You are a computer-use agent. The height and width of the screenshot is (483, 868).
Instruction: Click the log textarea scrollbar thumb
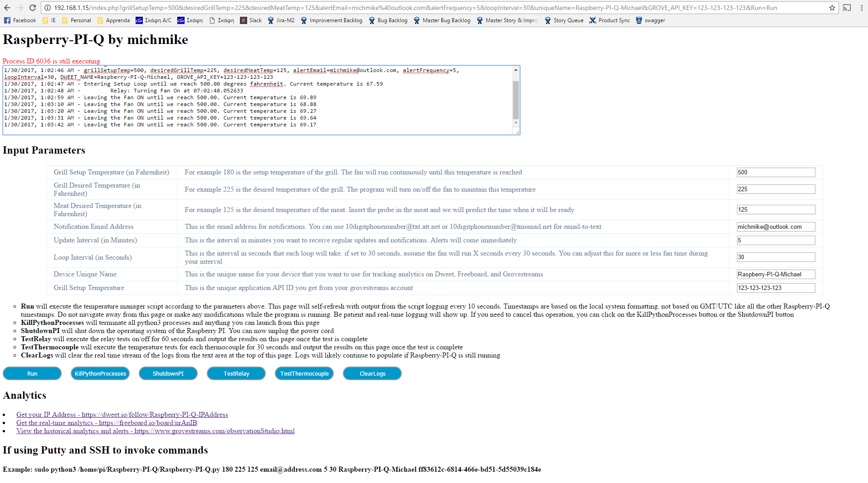pyautogui.click(x=516, y=100)
